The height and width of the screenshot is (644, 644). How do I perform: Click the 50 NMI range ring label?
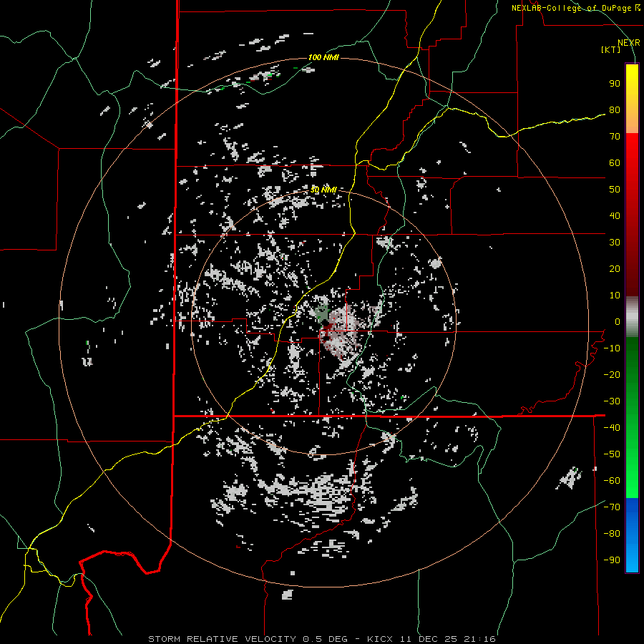point(323,190)
